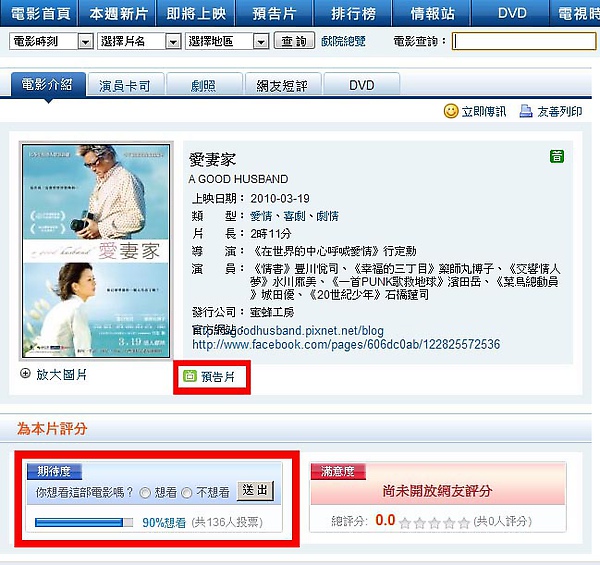Open the 愛妻家 movie poster thumbnail
Screen dimensions: 600x565
pos(96,251)
